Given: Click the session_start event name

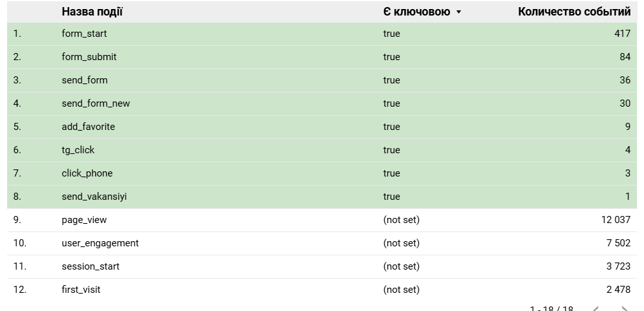Looking at the screenshot, I should [91, 266].
